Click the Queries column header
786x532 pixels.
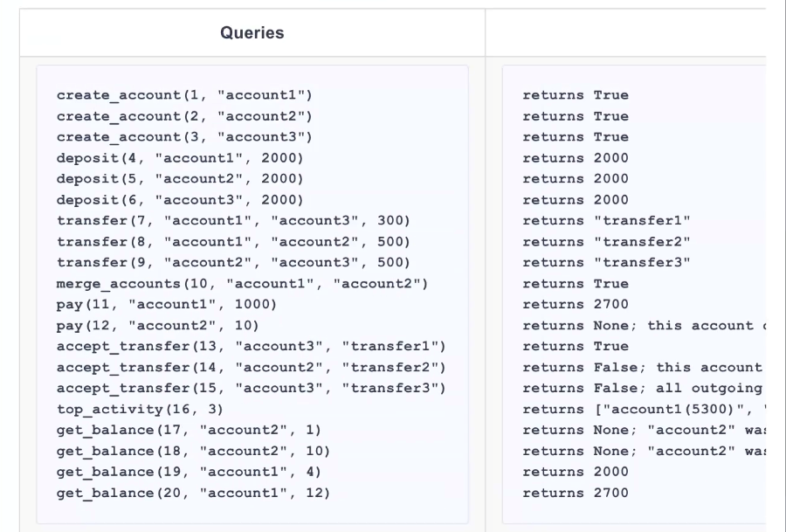[252, 33]
